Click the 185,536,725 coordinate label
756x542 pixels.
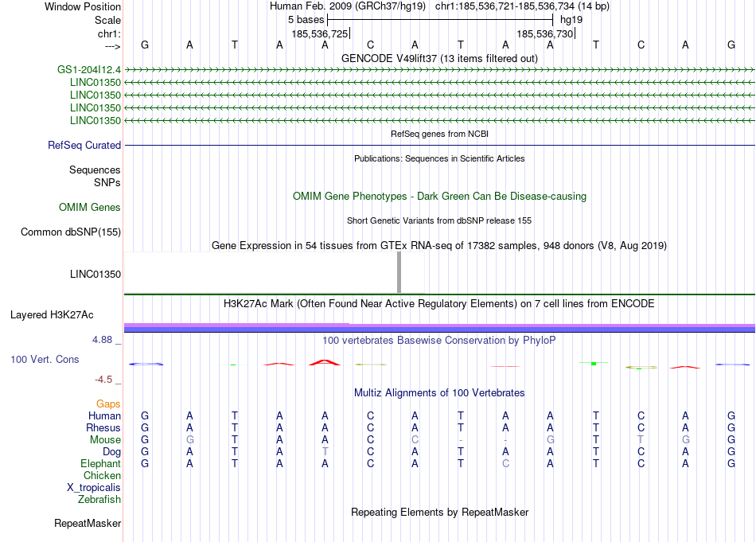coord(320,33)
